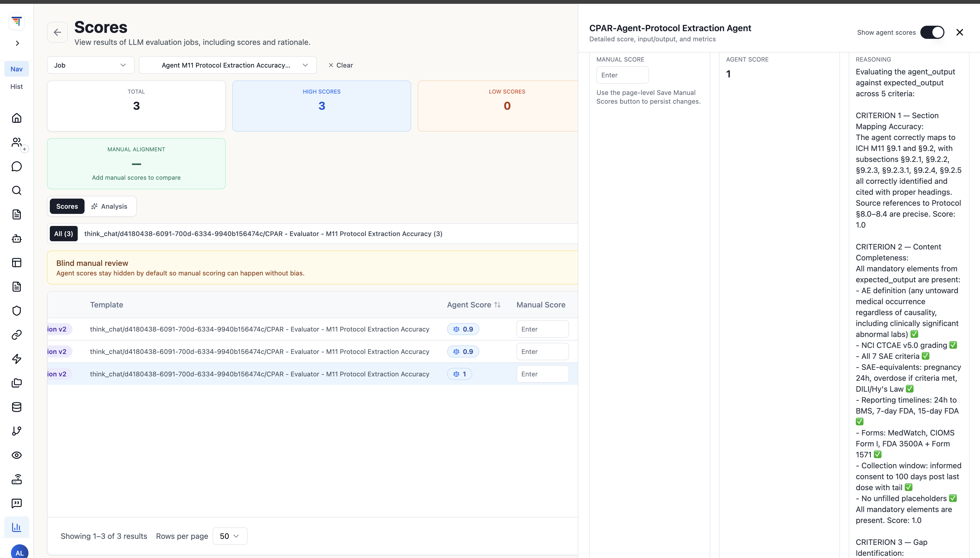980x558 pixels.
Task: Open the Agent M11 Protocol Extraction Accuracy dropdown
Action: click(228, 65)
